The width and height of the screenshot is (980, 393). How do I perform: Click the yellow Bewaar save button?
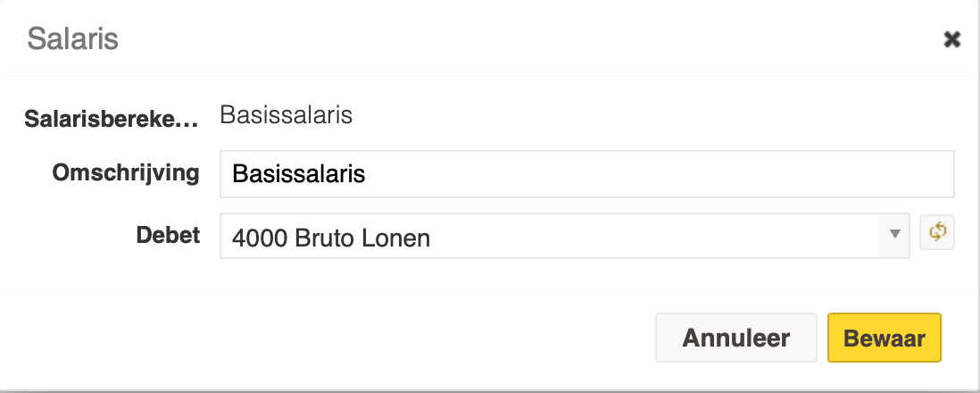click(x=884, y=338)
